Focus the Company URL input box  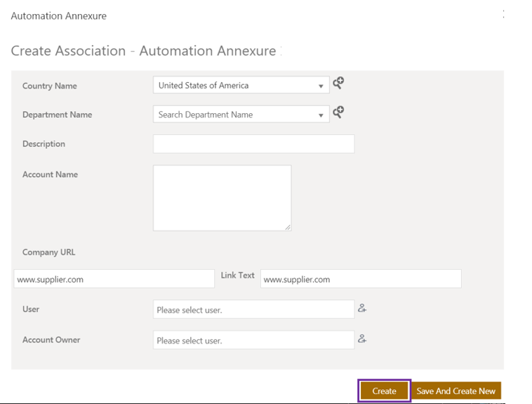(114, 279)
